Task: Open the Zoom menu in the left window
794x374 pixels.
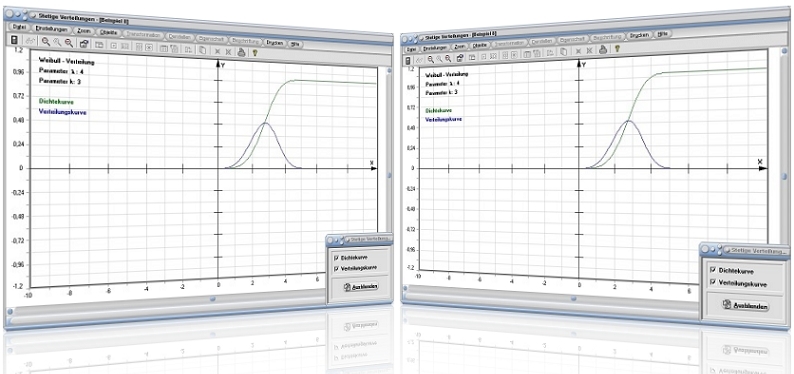Action: tap(84, 31)
